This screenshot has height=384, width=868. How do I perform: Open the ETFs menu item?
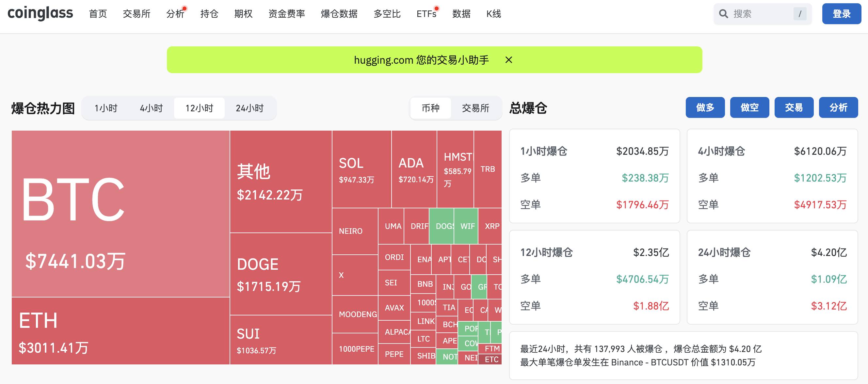tap(426, 14)
